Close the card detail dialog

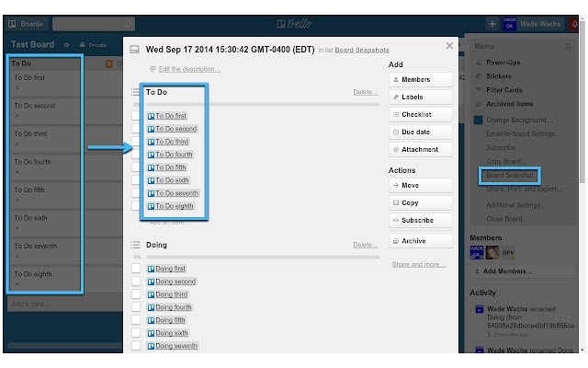click(x=449, y=46)
